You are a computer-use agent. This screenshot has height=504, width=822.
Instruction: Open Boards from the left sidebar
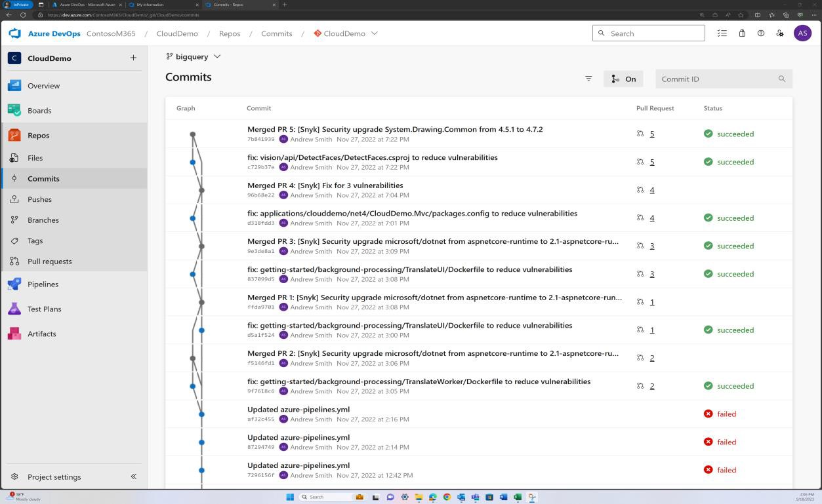tap(39, 110)
